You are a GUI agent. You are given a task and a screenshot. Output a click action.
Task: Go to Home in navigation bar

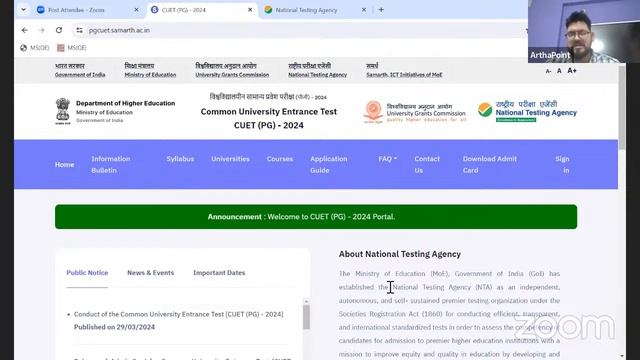click(64, 164)
